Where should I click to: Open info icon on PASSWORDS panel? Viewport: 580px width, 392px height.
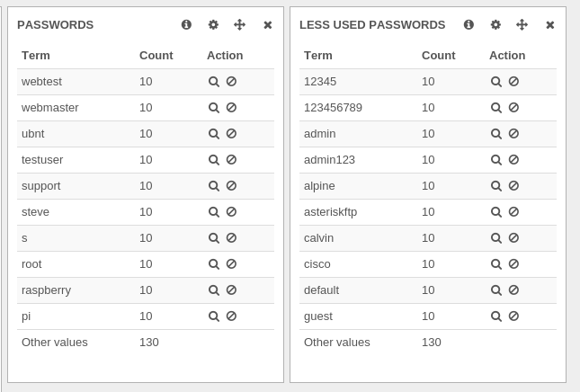pyautogui.click(x=186, y=25)
